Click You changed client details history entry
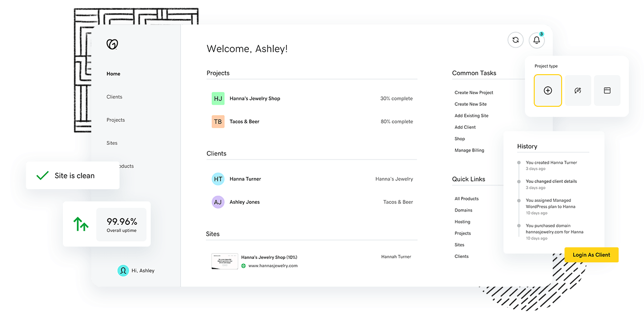Image resolution: width=644 pixels, height=317 pixels. click(x=551, y=181)
